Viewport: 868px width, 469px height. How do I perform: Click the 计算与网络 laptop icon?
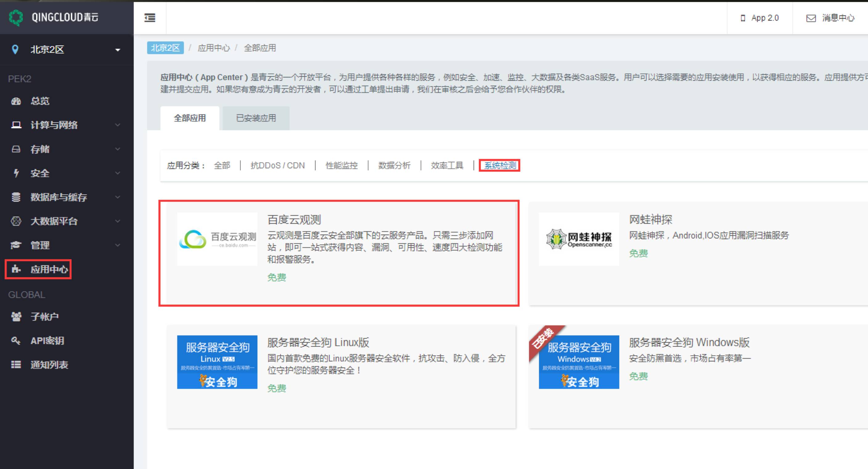pyautogui.click(x=16, y=125)
